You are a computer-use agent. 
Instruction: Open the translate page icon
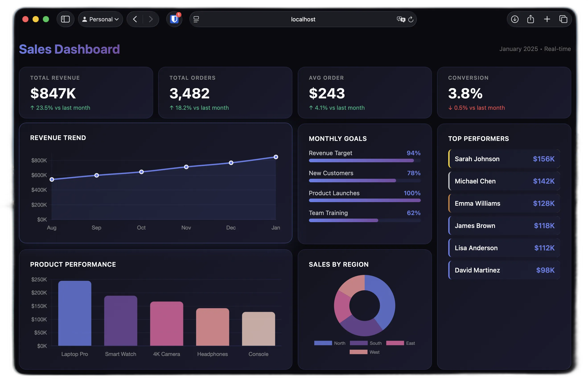(401, 19)
